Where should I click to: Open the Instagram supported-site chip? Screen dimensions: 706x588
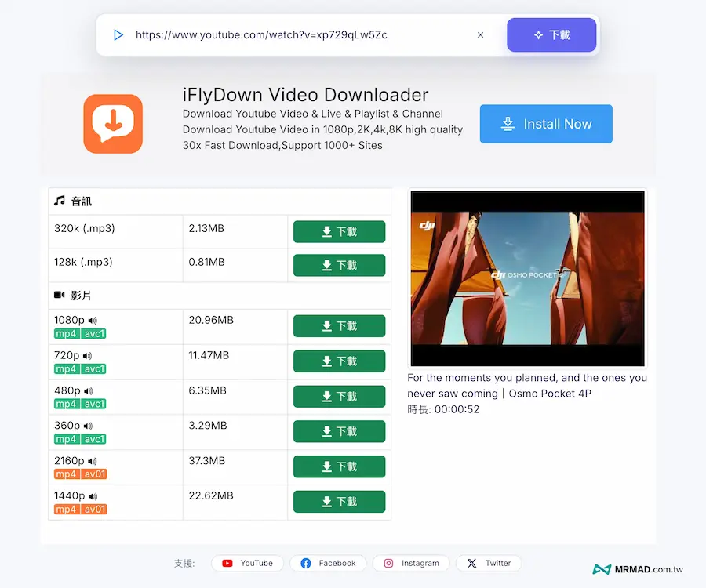click(x=411, y=563)
